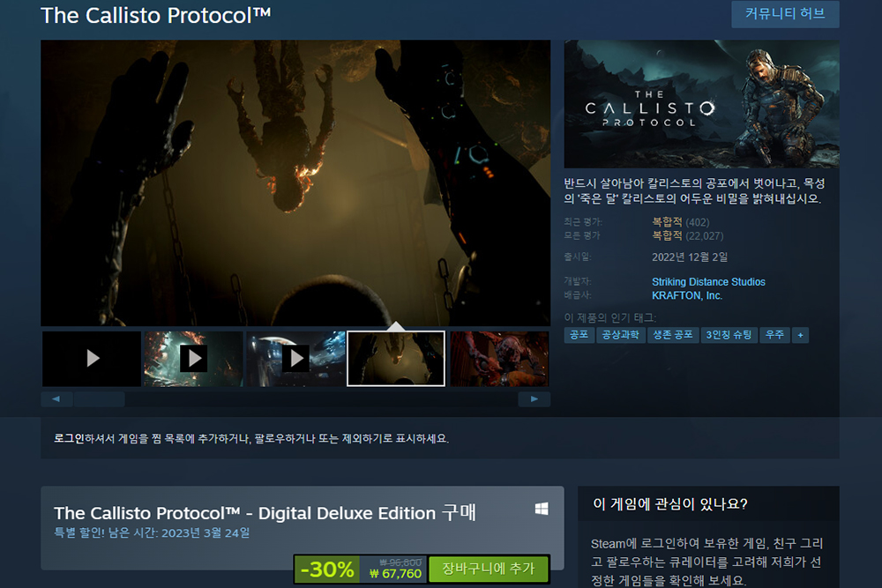Select the 우주 tag
Screen dimensions: 882x588
(774, 335)
